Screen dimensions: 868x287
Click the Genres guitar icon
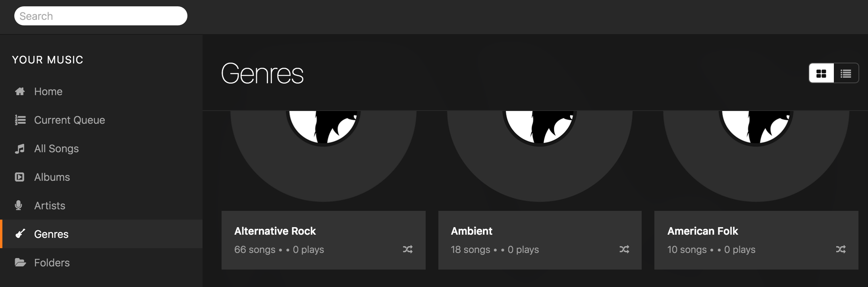pyautogui.click(x=20, y=234)
